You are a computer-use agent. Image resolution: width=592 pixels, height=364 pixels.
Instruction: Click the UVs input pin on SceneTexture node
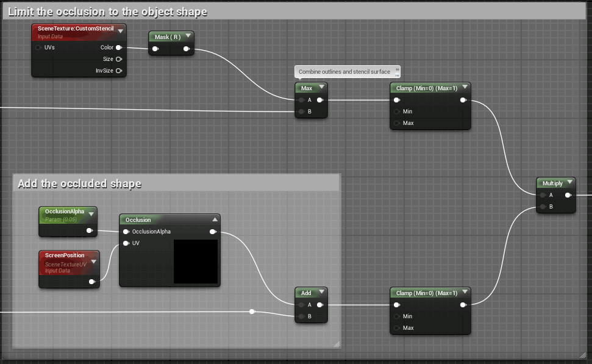[38, 48]
